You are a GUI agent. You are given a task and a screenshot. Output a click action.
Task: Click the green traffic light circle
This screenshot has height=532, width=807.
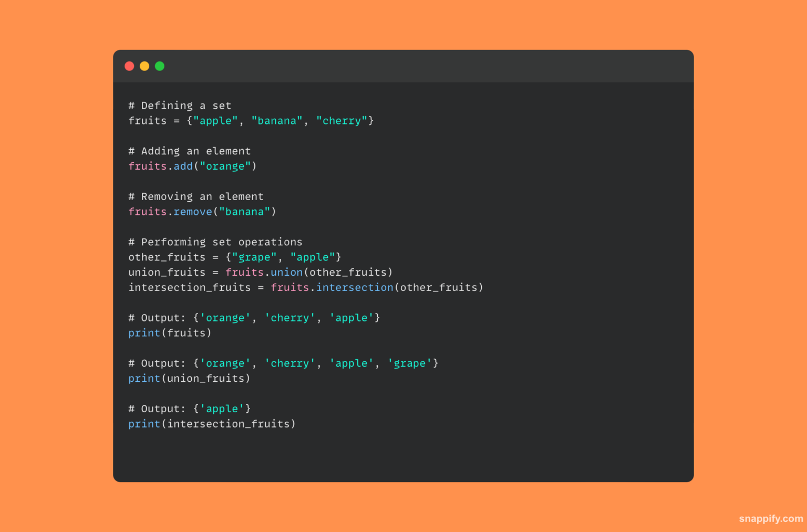(159, 66)
